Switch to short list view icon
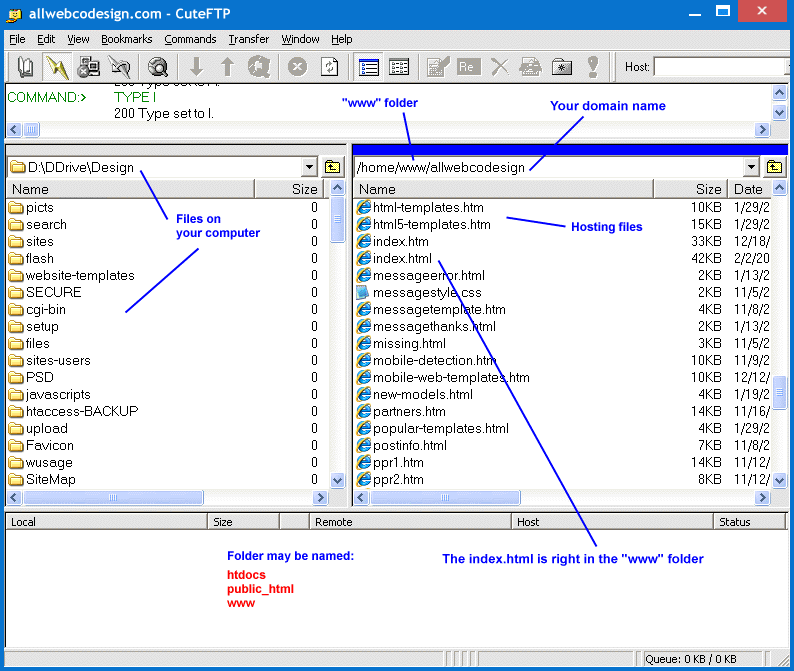 pyautogui.click(x=369, y=67)
